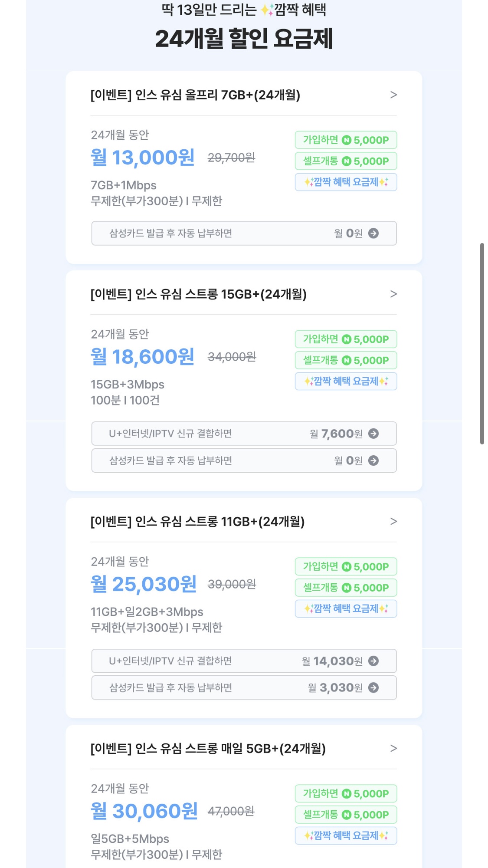Open the [이벤트] 인스 유심 스트롱 매일 5GB+ title
Viewport: 488px width, 868px height.
pyautogui.click(x=208, y=749)
